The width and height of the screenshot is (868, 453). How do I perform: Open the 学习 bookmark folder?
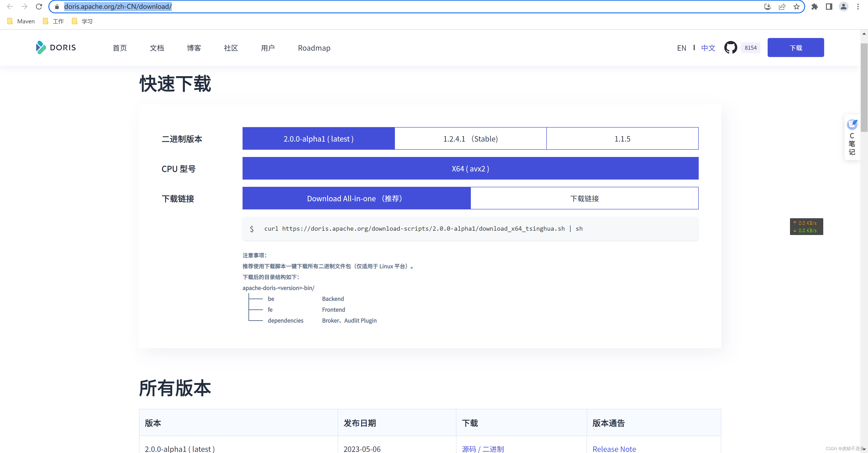click(82, 21)
